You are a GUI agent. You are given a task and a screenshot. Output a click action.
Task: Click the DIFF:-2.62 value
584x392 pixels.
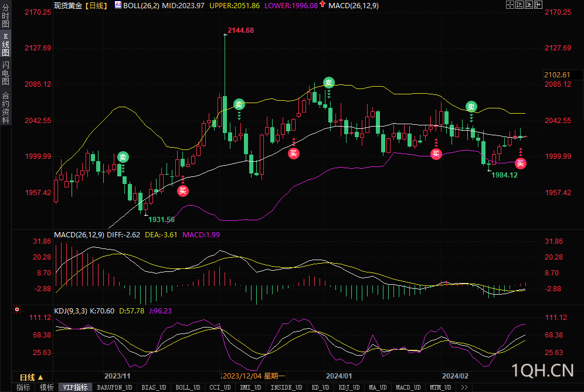pyautogui.click(x=123, y=235)
